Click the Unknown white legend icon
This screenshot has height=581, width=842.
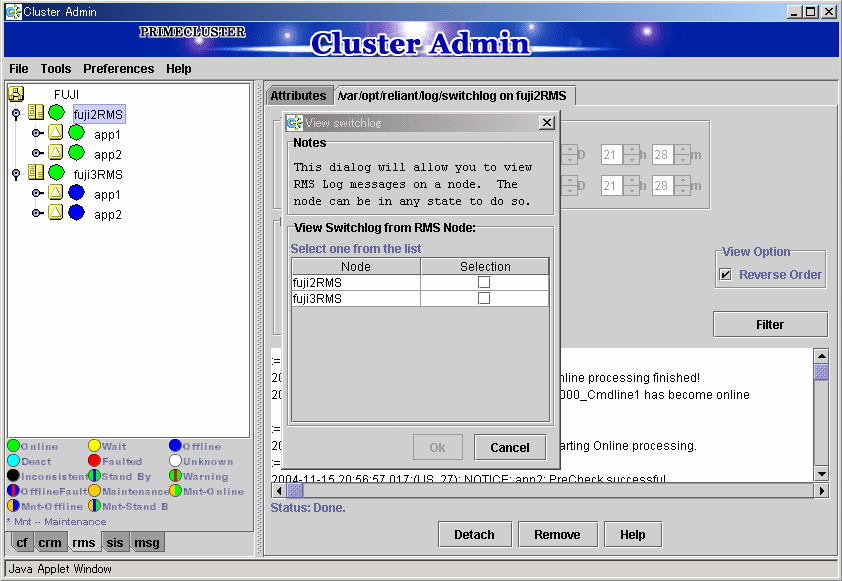(175, 461)
